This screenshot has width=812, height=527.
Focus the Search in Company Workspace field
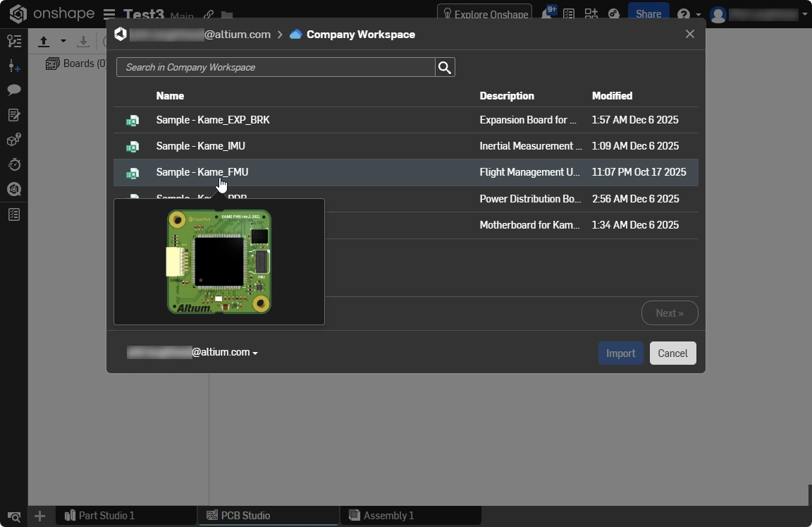pyautogui.click(x=276, y=67)
